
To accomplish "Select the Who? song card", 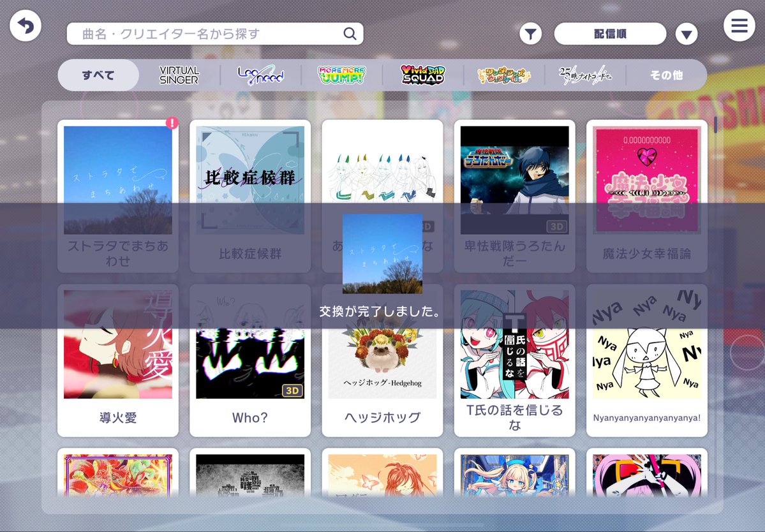I will point(250,360).
